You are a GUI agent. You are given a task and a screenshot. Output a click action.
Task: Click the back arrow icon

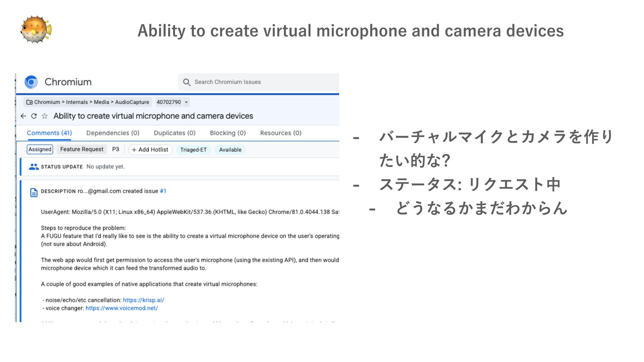(x=23, y=116)
